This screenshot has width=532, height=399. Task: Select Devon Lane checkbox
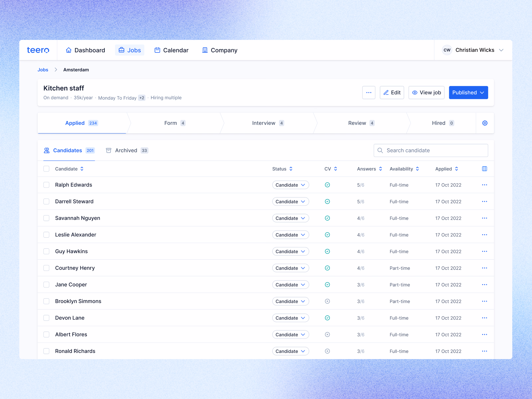pyautogui.click(x=46, y=318)
